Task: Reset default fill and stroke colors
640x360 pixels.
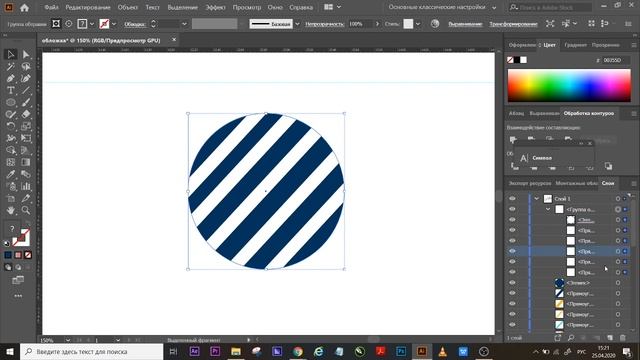Action: pos(7,244)
